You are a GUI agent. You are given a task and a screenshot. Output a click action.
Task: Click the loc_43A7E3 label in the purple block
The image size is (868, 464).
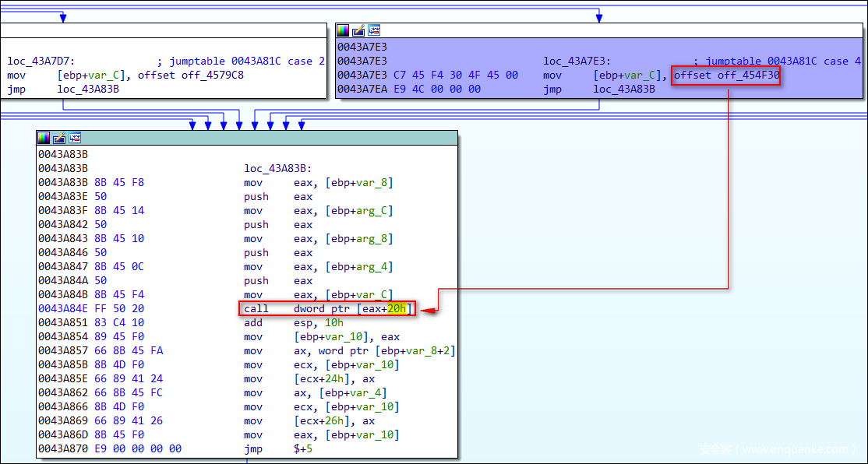(577, 62)
